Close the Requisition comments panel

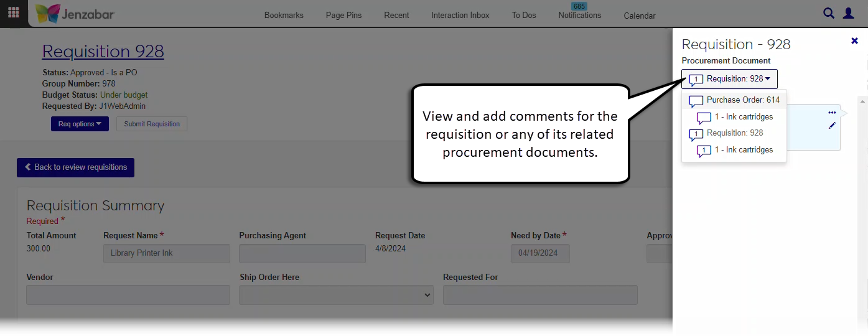(854, 41)
